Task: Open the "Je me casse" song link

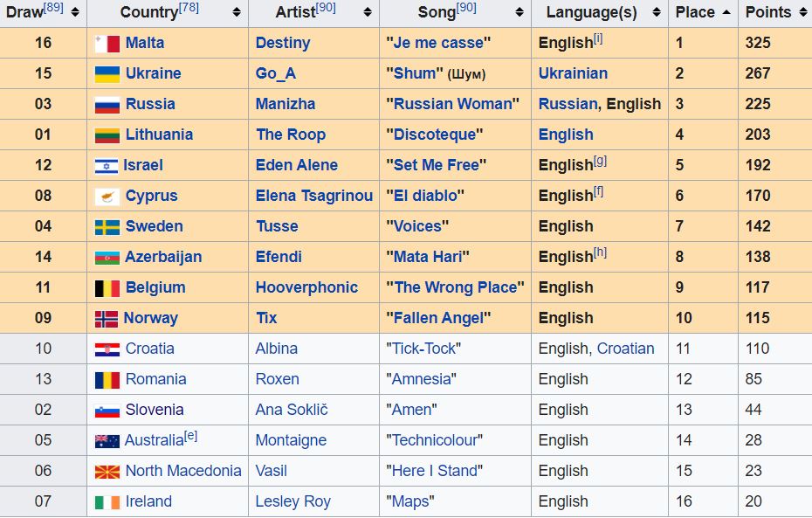Action: 438,43
